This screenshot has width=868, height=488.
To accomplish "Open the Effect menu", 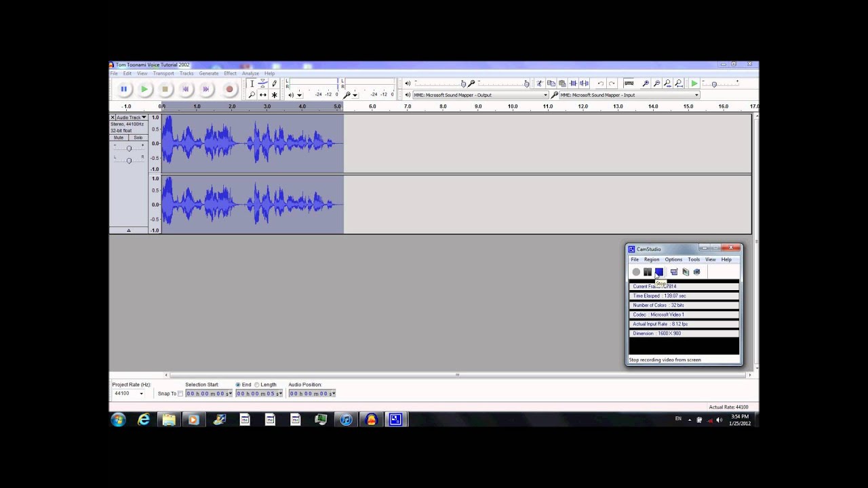I will [231, 73].
